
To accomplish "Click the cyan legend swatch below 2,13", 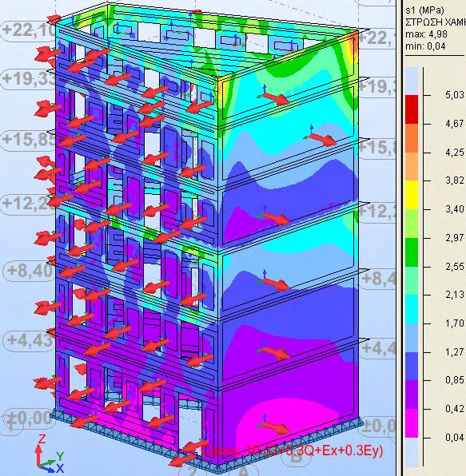I will point(412,309).
